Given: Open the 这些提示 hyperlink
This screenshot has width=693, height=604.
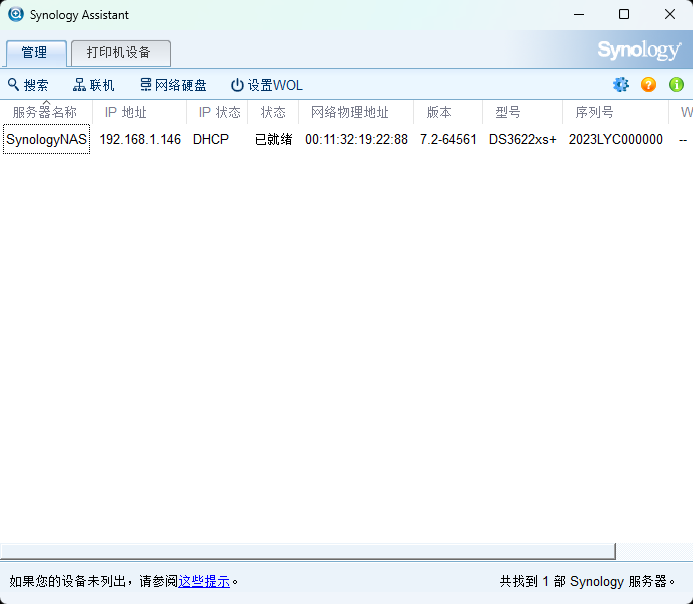Looking at the screenshot, I should tap(204, 581).
